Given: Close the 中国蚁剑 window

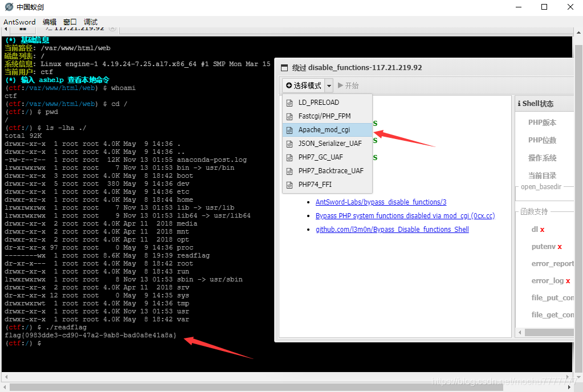Looking at the screenshot, I should (570, 7).
